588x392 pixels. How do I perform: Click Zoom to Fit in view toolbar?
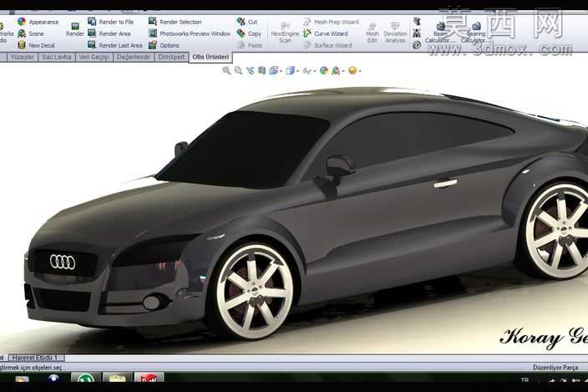coord(226,70)
